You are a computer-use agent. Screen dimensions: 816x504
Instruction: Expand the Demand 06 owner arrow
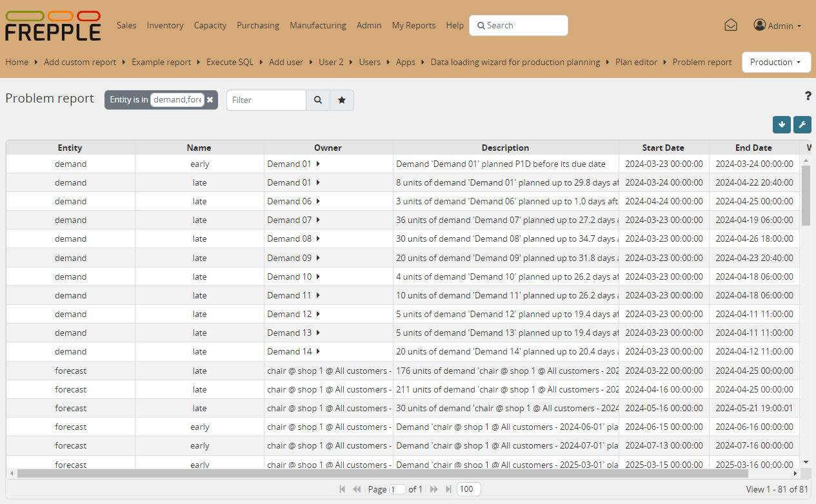318,201
